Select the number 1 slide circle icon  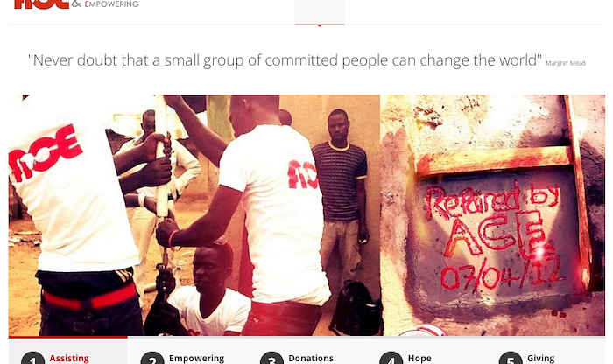32,359
